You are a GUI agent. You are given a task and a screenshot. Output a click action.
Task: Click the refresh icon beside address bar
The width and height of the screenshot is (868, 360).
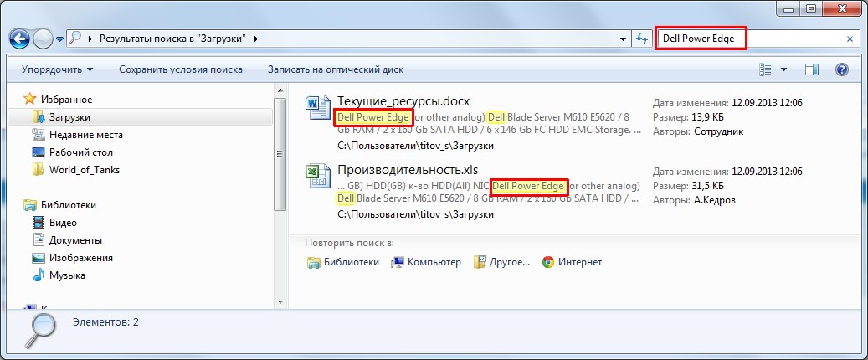(x=642, y=39)
